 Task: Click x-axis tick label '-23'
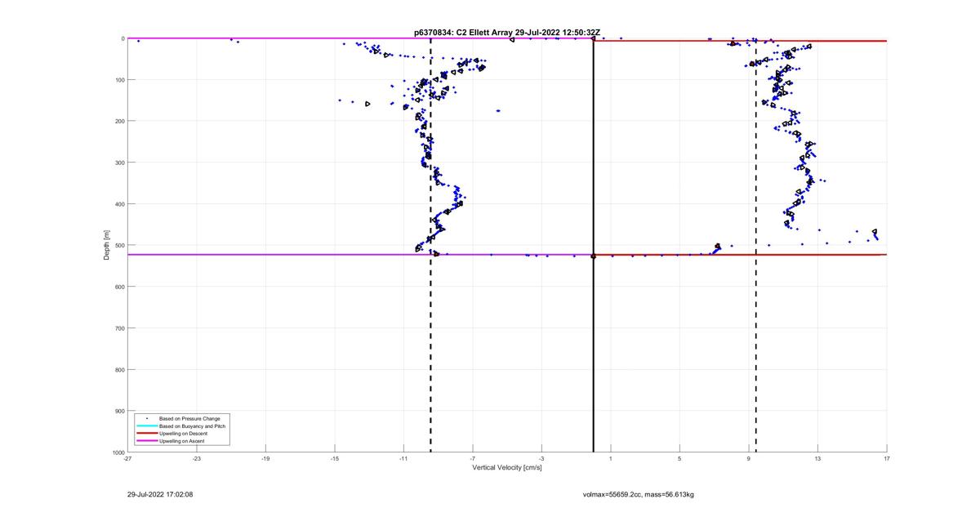[196, 459]
